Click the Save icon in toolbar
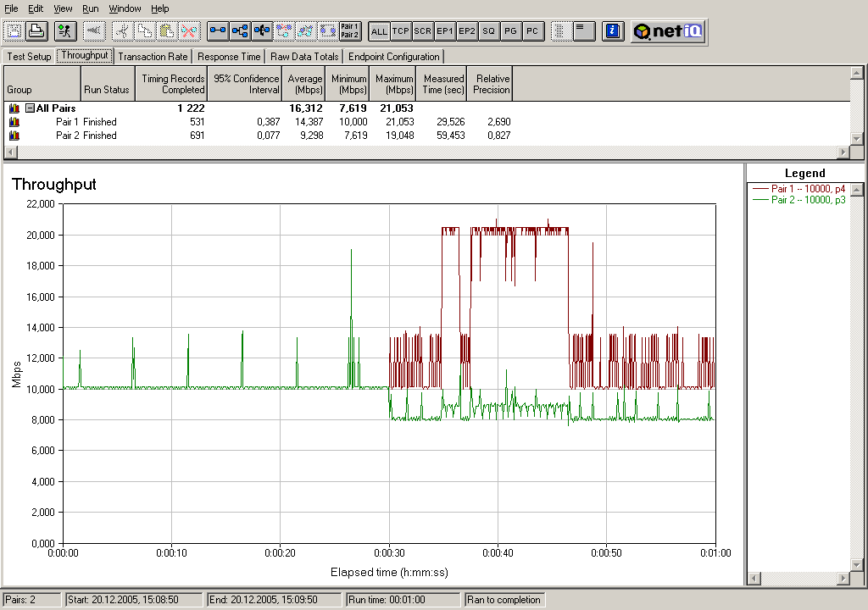This screenshot has width=868, height=610. pos(14,31)
